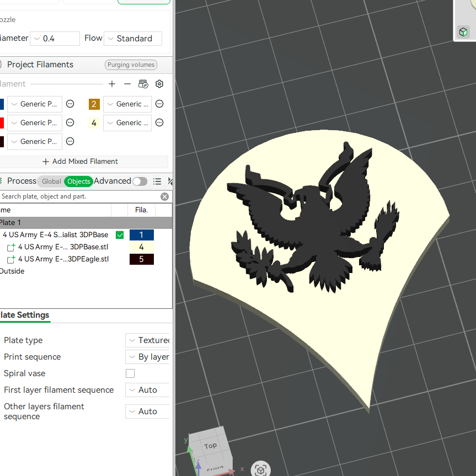
Task: Switch process scope to Global
Action: tap(51, 181)
